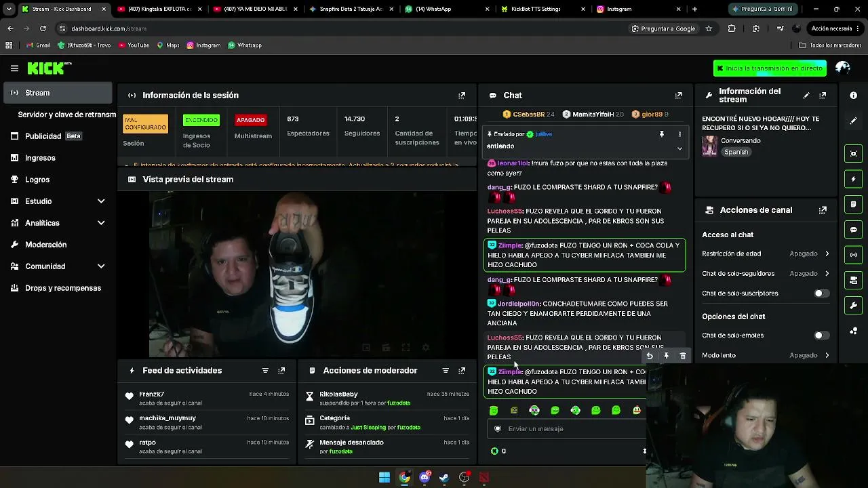The image size is (868, 488).
Task: Toggle the channel actions widget icon in the right sidebar
Action: coord(854,281)
